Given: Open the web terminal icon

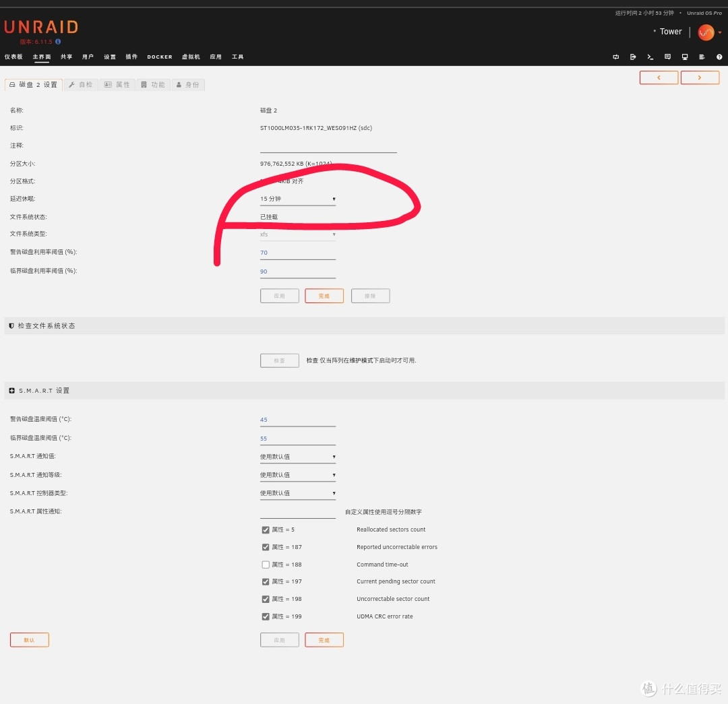Looking at the screenshot, I should [x=650, y=57].
